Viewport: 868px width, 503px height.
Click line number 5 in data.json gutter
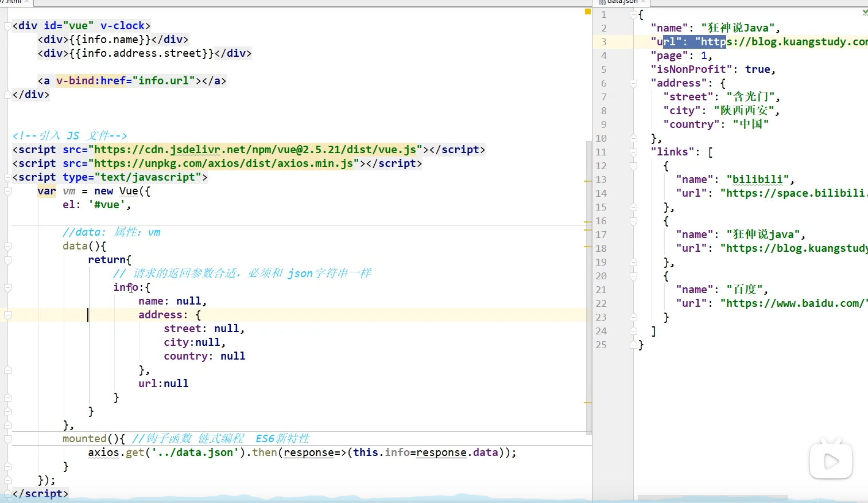(x=603, y=69)
